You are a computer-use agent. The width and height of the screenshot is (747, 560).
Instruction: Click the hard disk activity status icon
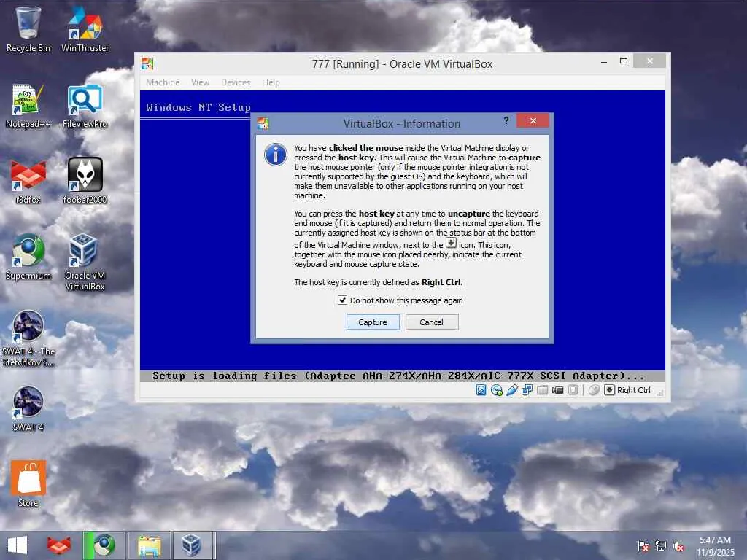481,390
